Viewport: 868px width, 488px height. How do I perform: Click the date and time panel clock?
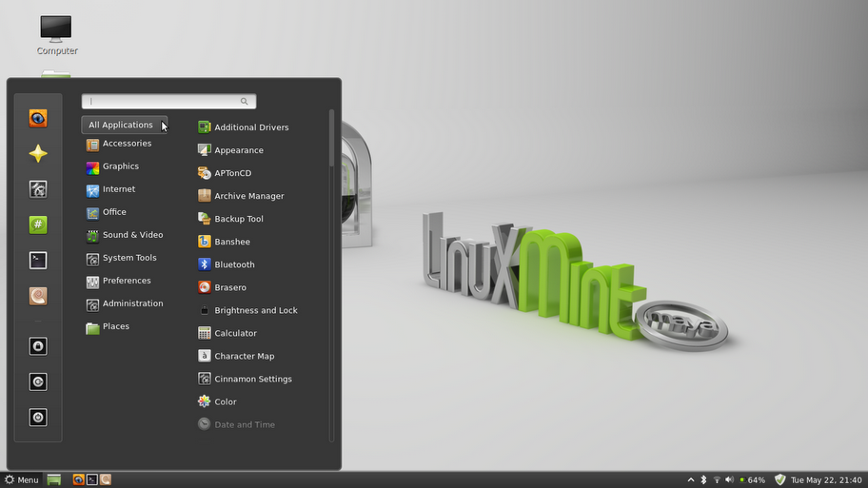point(826,479)
